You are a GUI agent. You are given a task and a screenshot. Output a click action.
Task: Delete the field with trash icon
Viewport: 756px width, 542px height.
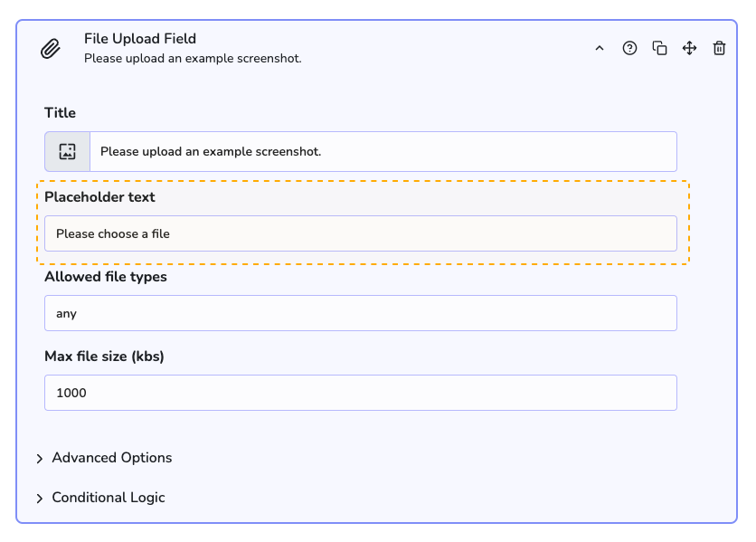click(719, 49)
